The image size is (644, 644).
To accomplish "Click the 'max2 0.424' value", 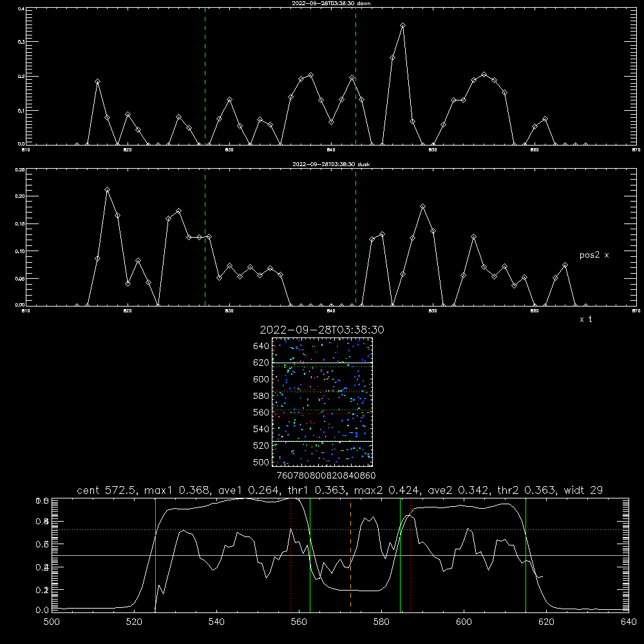I will (387, 490).
